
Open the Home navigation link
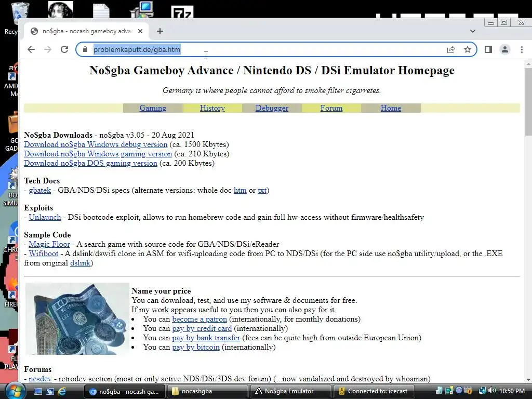391,108
